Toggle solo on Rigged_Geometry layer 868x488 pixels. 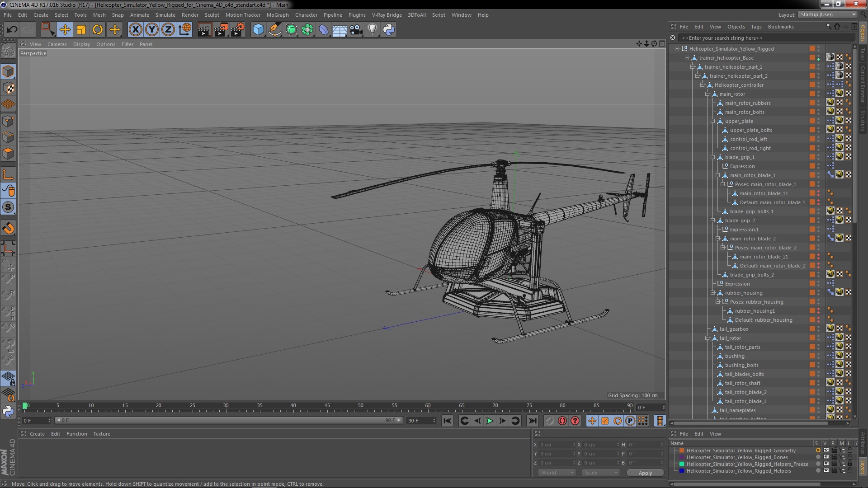(818, 450)
